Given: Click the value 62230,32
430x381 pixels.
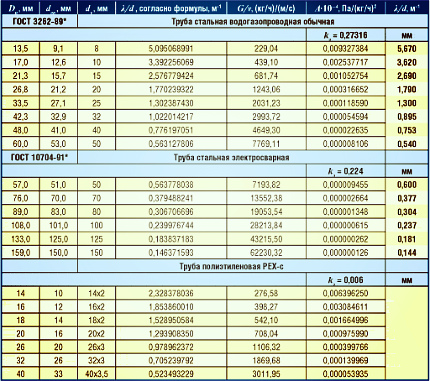Looking at the screenshot, I should pyautogui.click(x=266, y=253).
